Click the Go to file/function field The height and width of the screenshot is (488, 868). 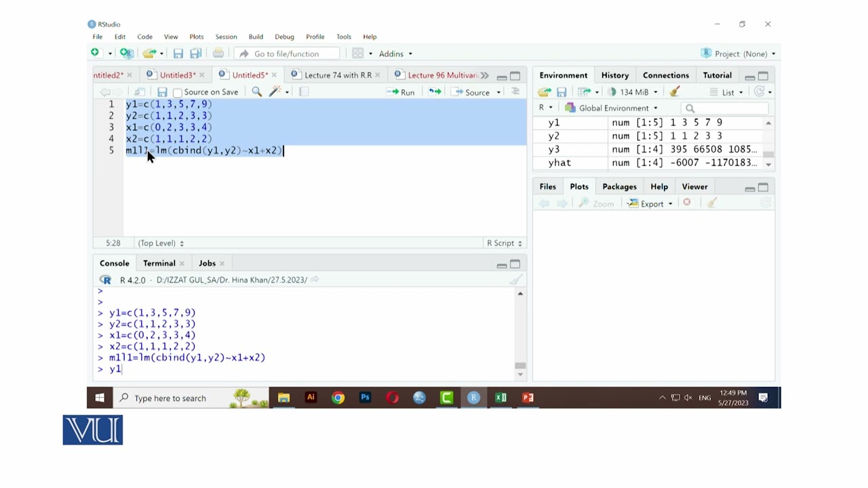(x=287, y=54)
